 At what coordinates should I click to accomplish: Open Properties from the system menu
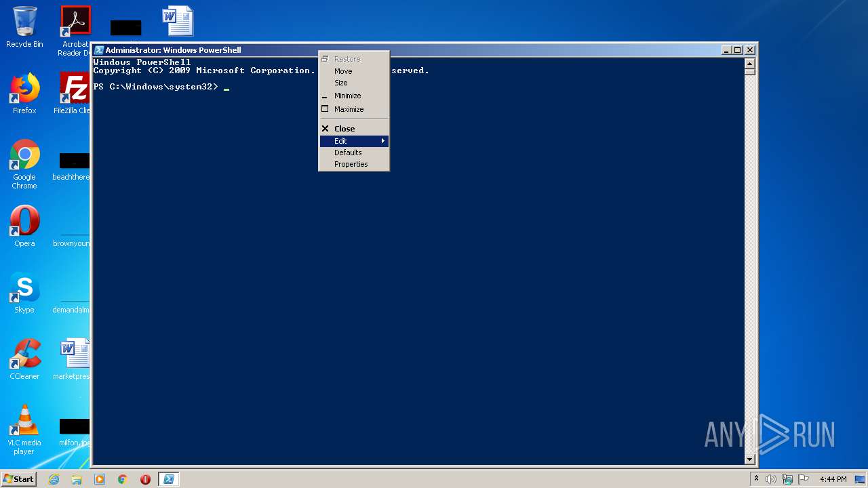[354, 164]
